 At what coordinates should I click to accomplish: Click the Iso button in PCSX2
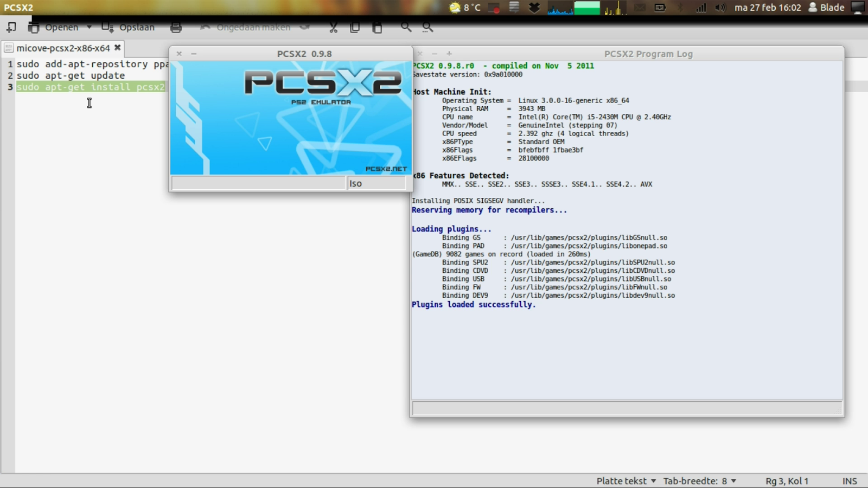(x=376, y=183)
